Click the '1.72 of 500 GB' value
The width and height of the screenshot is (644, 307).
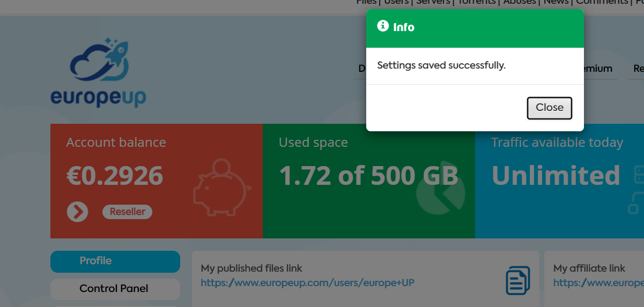pos(369,175)
